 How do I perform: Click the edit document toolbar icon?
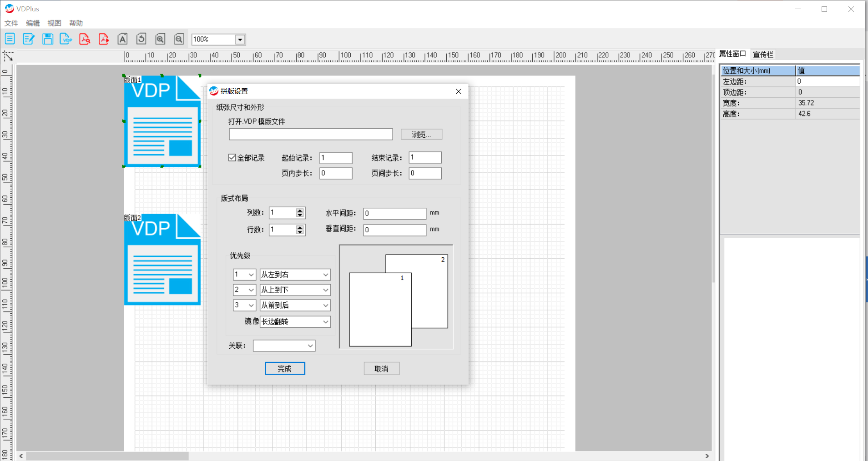tap(29, 39)
